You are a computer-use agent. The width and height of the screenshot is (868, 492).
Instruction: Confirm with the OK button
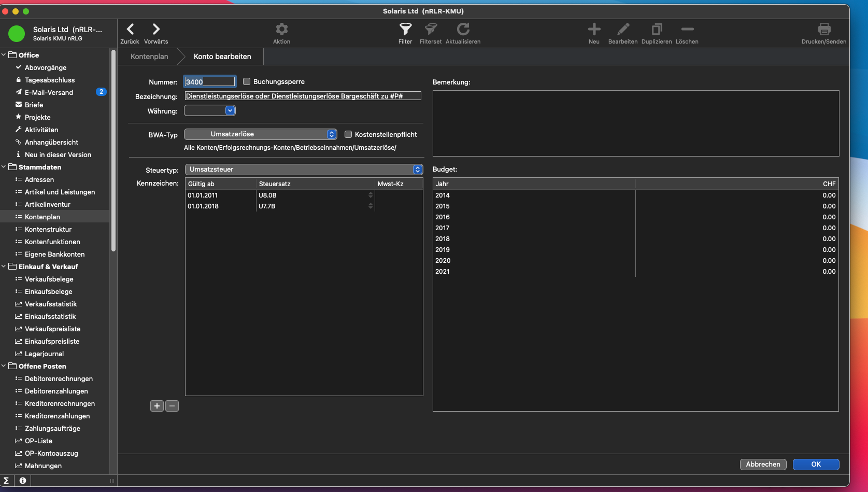816,465
